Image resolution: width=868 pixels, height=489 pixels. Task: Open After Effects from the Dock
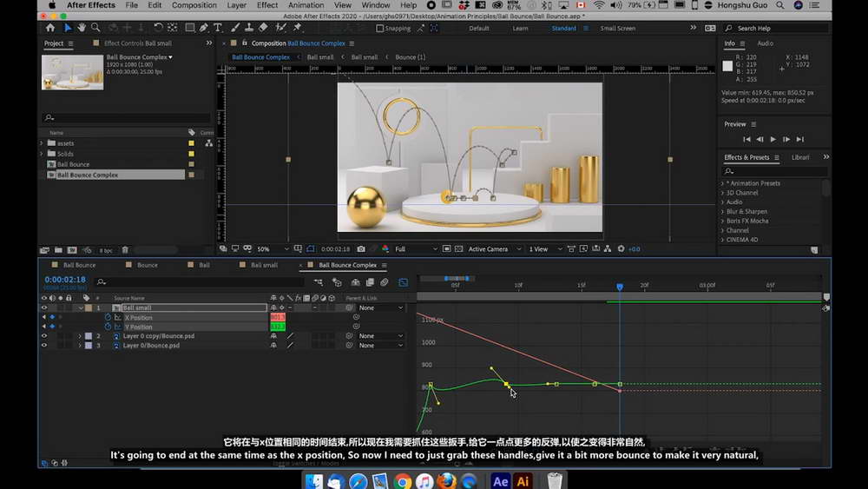pos(501,480)
